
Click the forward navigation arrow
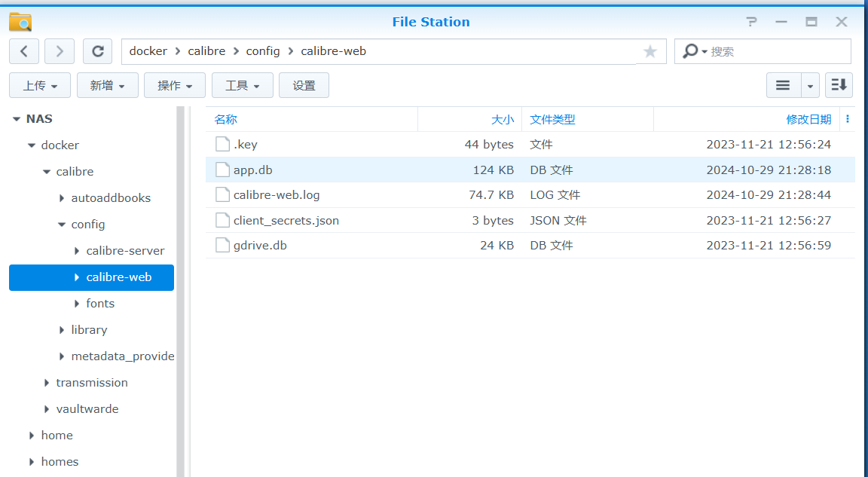[x=59, y=50]
